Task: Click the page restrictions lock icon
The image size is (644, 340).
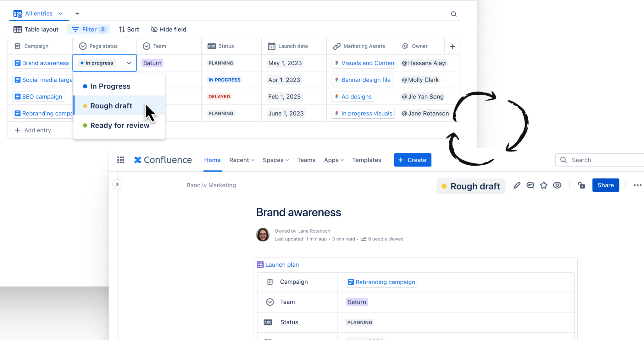Action: [581, 185]
